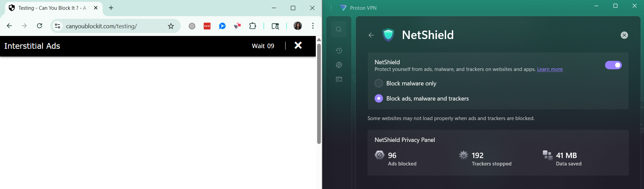Open the terminal-style profiles icon in sidebar
The width and height of the screenshot is (644, 189).
pos(339,79)
